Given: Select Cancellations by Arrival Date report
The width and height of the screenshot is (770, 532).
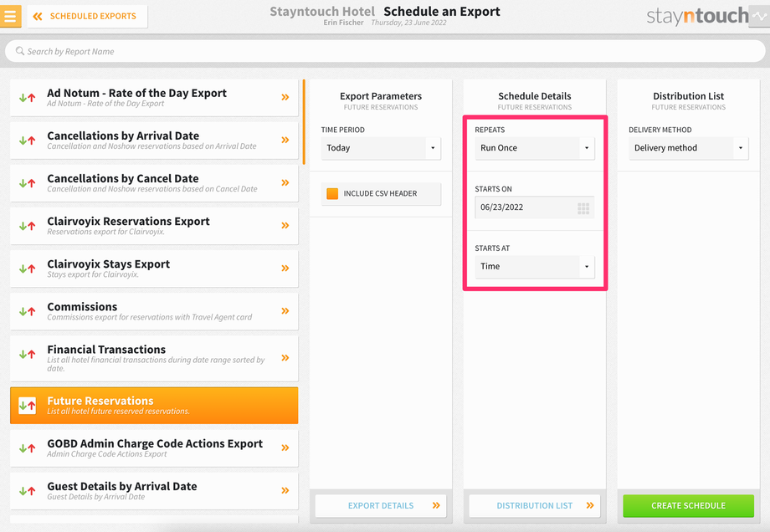Looking at the screenshot, I should [x=154, y=141].
